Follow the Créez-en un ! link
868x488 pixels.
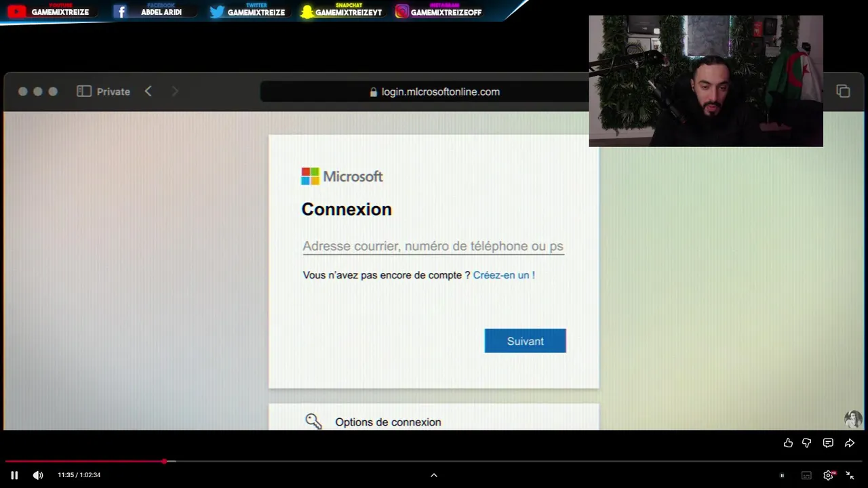pyautogui.click(x=504, y=275)
